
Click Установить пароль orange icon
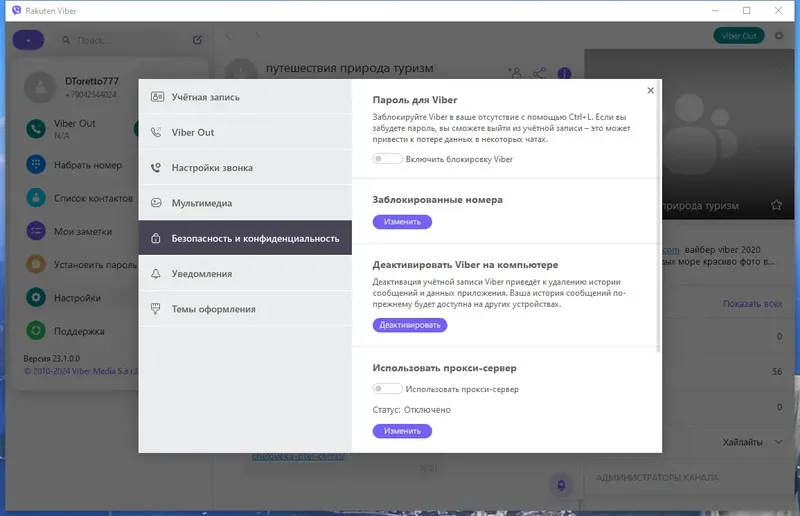coord(36,264)
